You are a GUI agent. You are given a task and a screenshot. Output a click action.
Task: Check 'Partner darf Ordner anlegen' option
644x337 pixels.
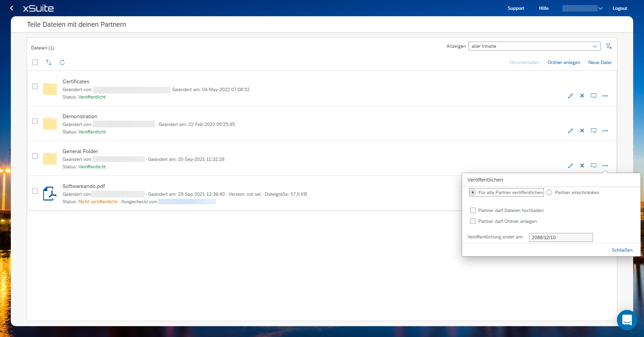[473, 221]
